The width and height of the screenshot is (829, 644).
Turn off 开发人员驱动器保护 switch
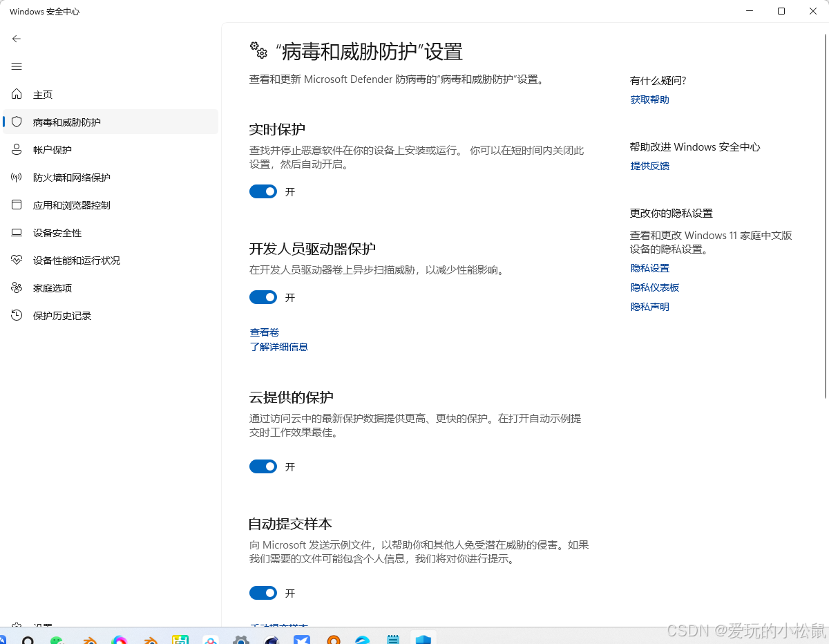tap(263, 297)
